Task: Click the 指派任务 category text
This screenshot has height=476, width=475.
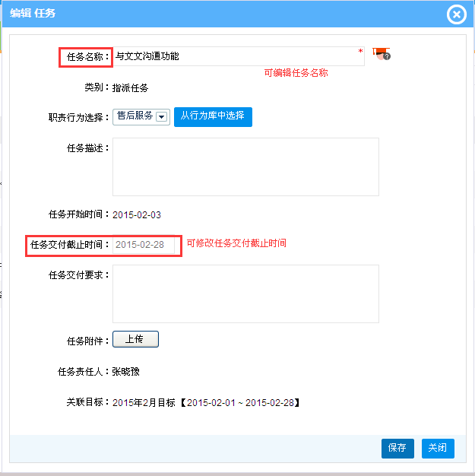Action: [130, 88]
